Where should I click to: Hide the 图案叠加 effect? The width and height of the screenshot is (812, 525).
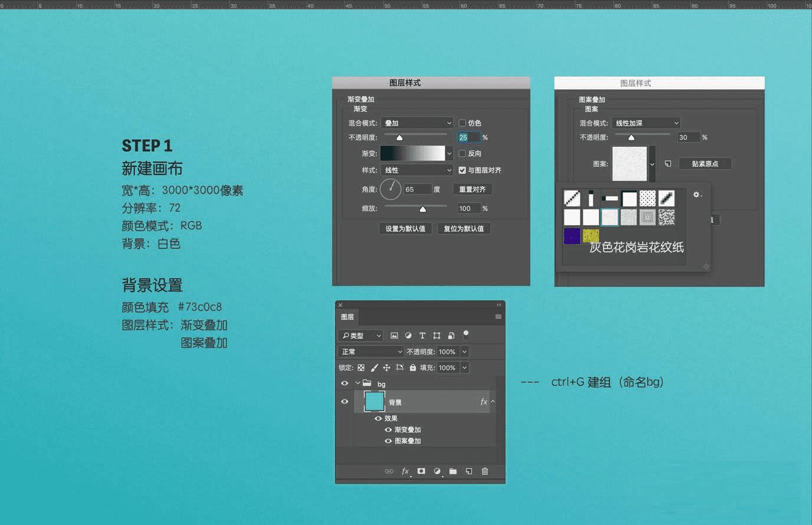point(388,441)
